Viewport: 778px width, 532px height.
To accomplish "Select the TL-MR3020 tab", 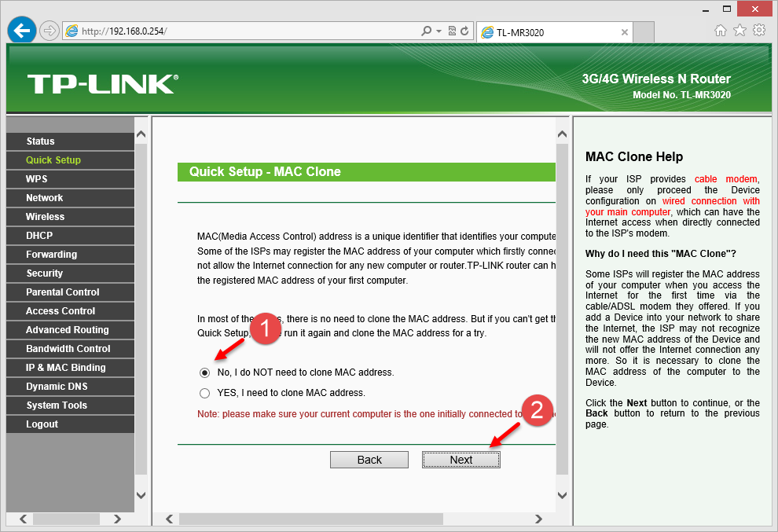I will tap(555, 32).
